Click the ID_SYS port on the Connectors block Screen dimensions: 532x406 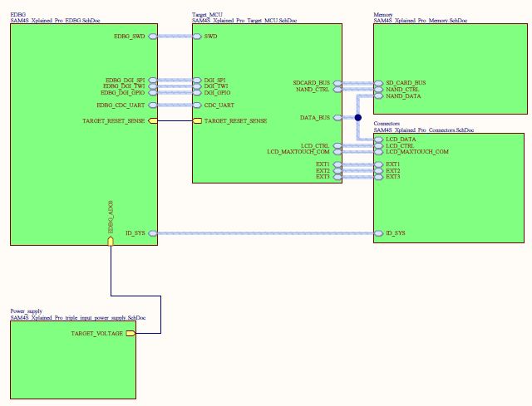coord(379,233)
